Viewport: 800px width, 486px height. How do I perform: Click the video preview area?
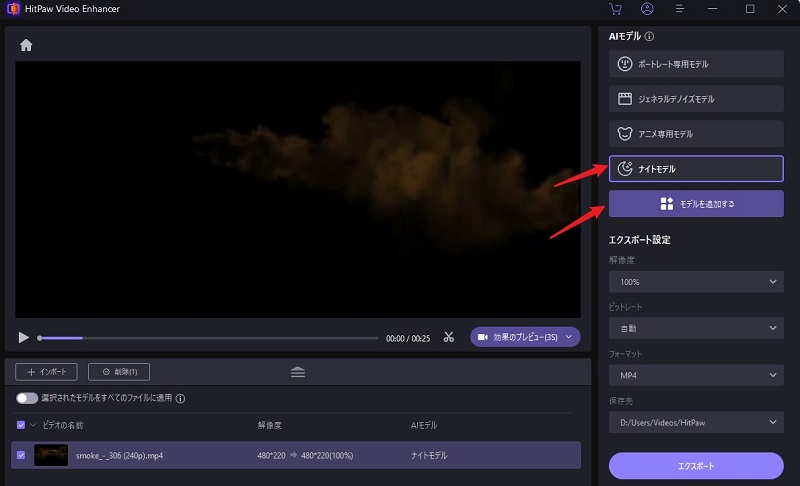point(298,189)
